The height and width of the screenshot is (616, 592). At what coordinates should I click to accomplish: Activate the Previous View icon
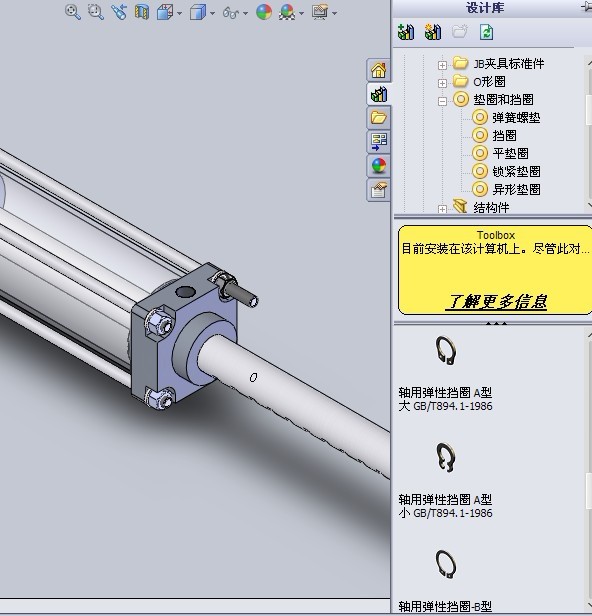point(119,12)
